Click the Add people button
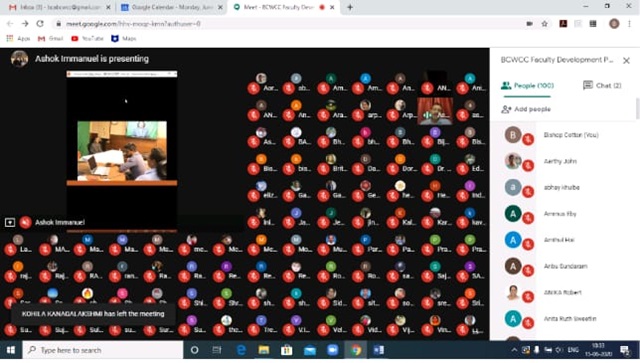The width and height of the screenshot is (640, 363). tap(526, 109)
